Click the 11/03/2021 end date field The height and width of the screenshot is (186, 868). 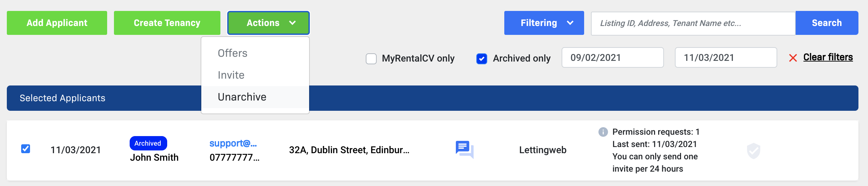coord(726,57)
